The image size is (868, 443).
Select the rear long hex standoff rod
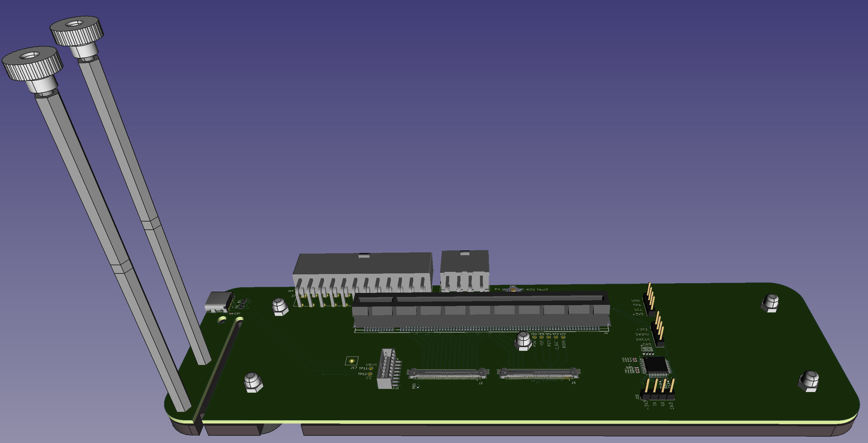(144, 210)
